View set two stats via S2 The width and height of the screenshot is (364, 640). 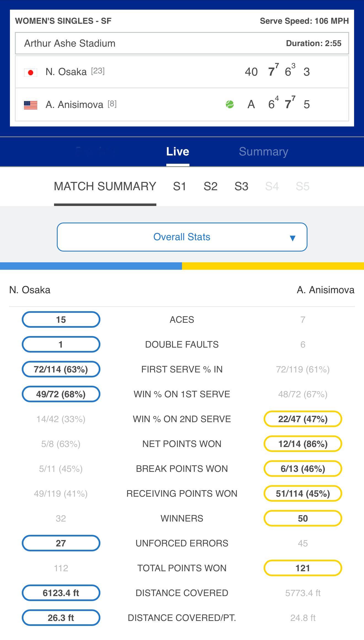tap(210, 186)
